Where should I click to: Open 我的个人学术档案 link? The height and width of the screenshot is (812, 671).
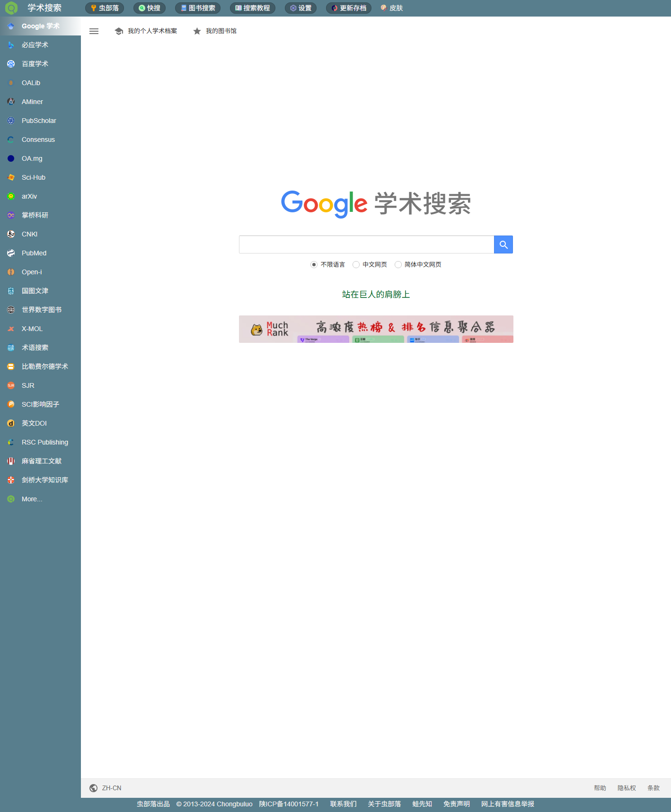click(152, 31)
